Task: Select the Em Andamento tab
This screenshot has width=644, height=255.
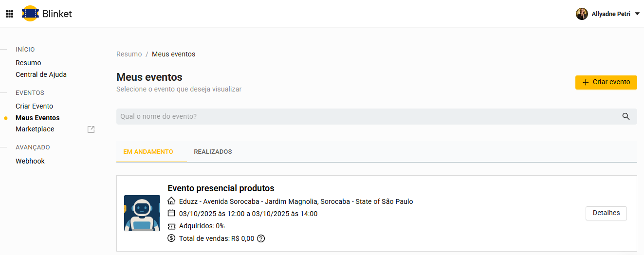Action: pos(148,152)
